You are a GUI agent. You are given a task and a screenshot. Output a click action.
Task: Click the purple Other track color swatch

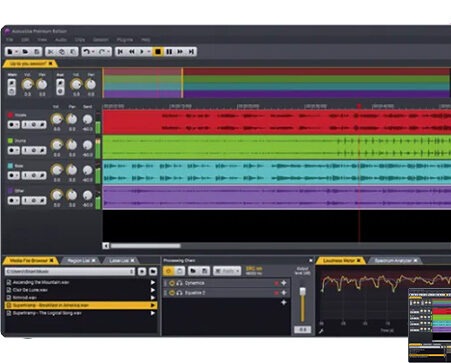click(10, 191)
